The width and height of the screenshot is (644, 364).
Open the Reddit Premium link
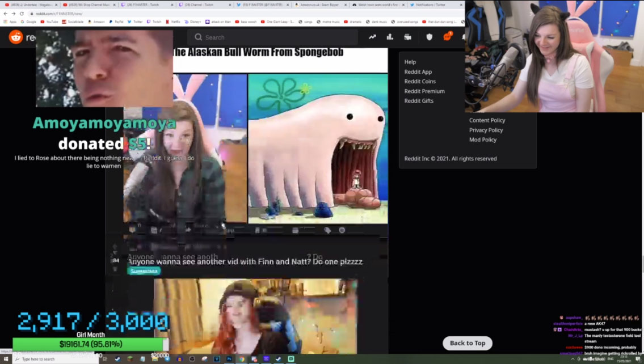(x=424, y=91)
